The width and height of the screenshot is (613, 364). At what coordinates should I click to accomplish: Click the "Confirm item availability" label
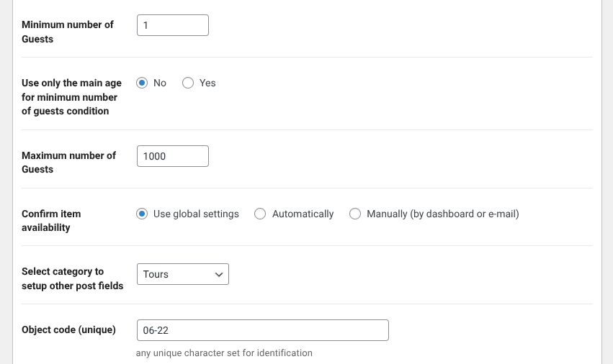point(51,220)
